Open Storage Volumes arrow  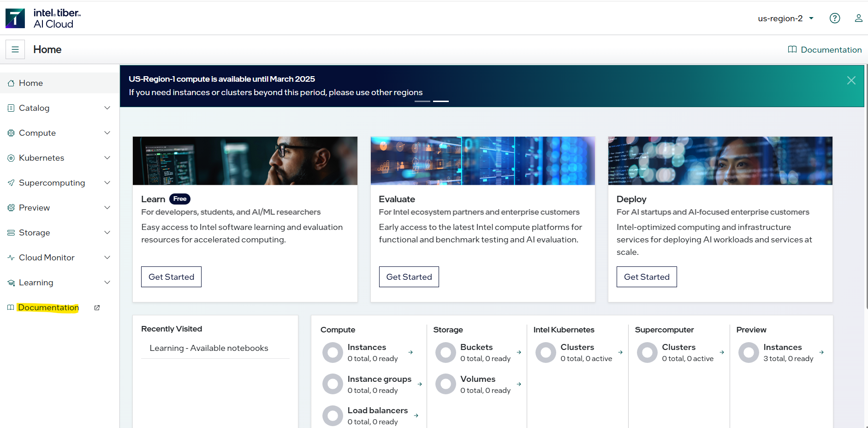point(519,384)
